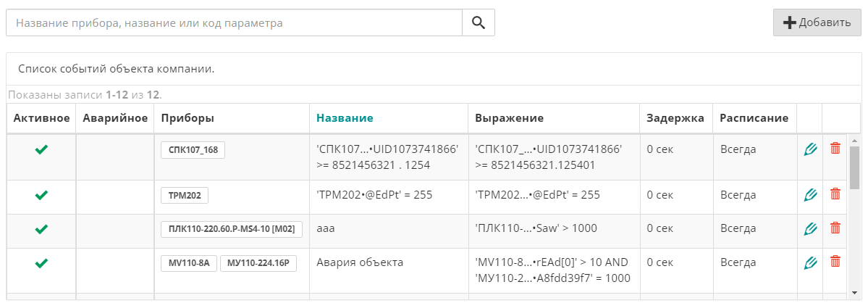Image resolution: width=868 pixels, height=303 pixels.
Task: Click the МУ110-224.16Р device tag
Action: click(258, 263)
